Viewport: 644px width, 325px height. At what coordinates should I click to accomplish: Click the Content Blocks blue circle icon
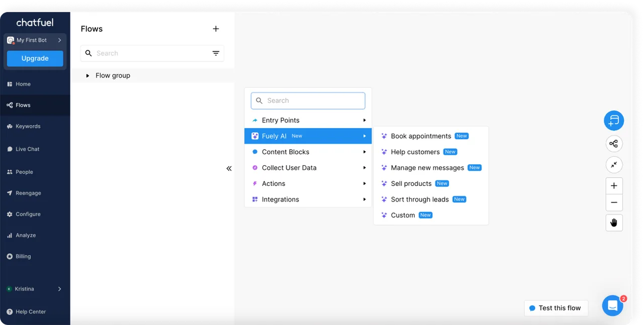point(255,152)
